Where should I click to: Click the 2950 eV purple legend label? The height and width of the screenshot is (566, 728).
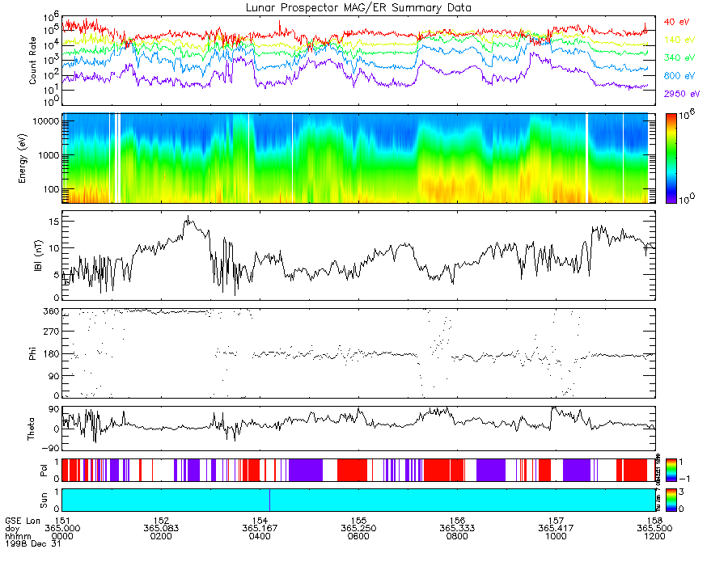click(x=682, y=94)
